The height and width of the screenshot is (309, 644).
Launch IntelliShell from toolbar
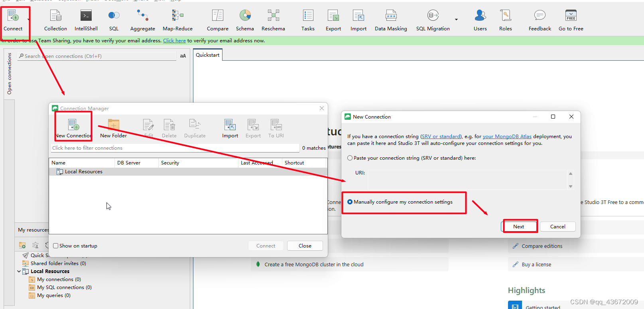pyautogui.click(x=86, y=21)
